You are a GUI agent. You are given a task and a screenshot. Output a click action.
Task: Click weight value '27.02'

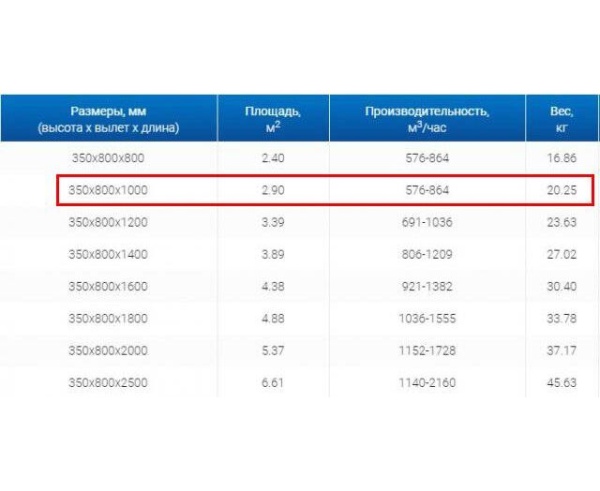tap(562, 254)
